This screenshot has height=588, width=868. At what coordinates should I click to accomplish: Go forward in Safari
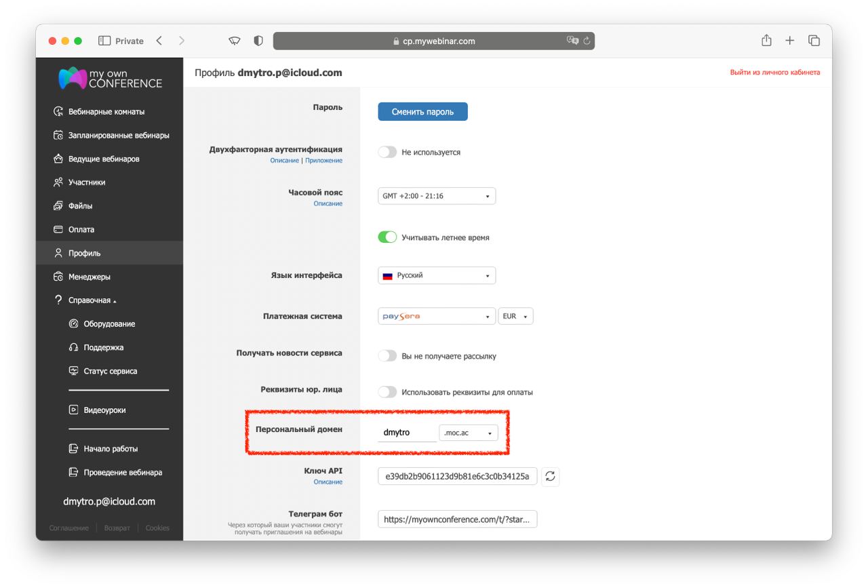point(181,41)
